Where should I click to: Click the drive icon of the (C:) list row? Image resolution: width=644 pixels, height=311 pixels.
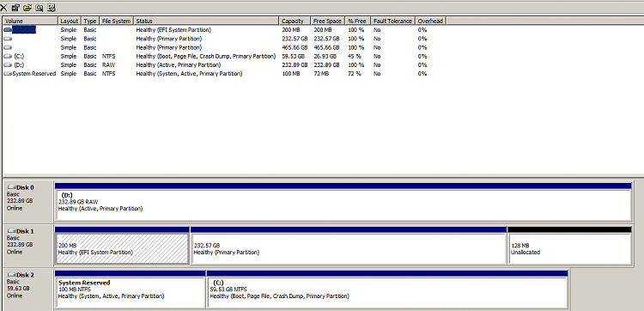click(x=8, y=57)
